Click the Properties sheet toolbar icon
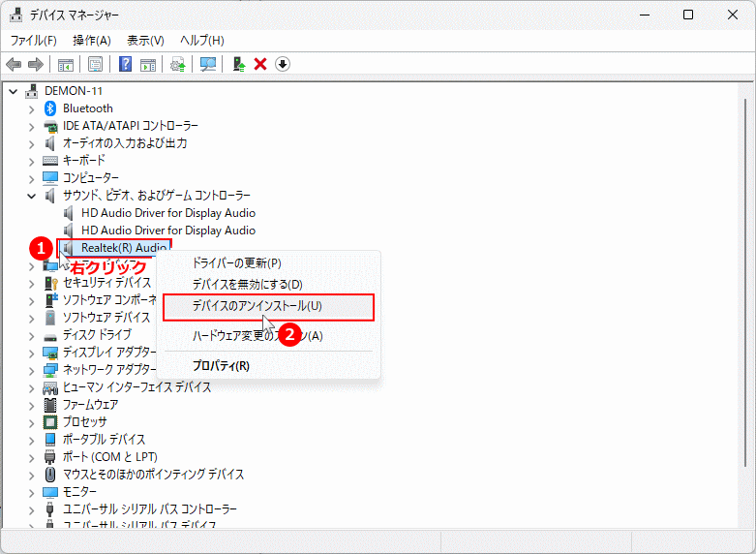This screenshot has height=554, width=756. [96, 64]
